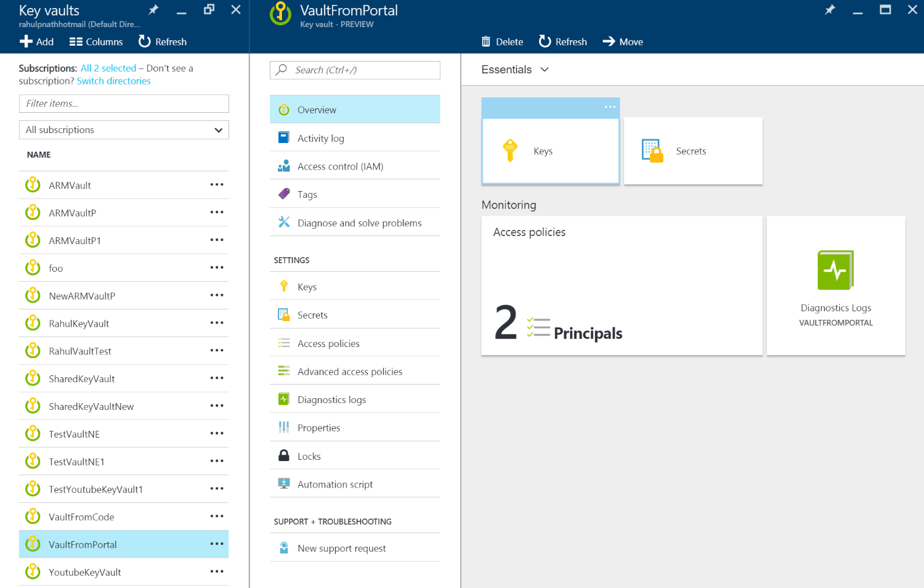
Task: Open the Diagnostics Logs tile
Action: [836, 285]
